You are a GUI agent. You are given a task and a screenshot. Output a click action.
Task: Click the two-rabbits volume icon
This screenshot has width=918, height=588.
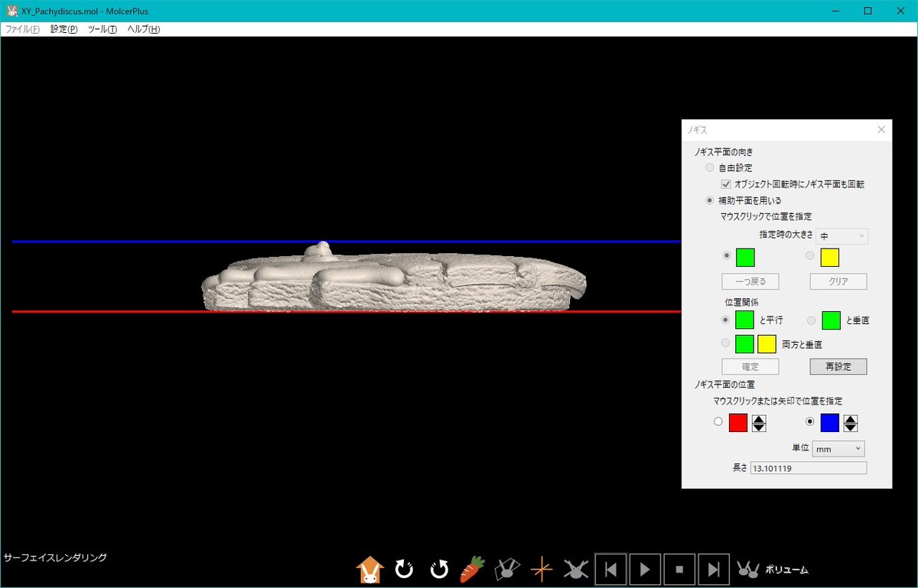coord(748,569)
